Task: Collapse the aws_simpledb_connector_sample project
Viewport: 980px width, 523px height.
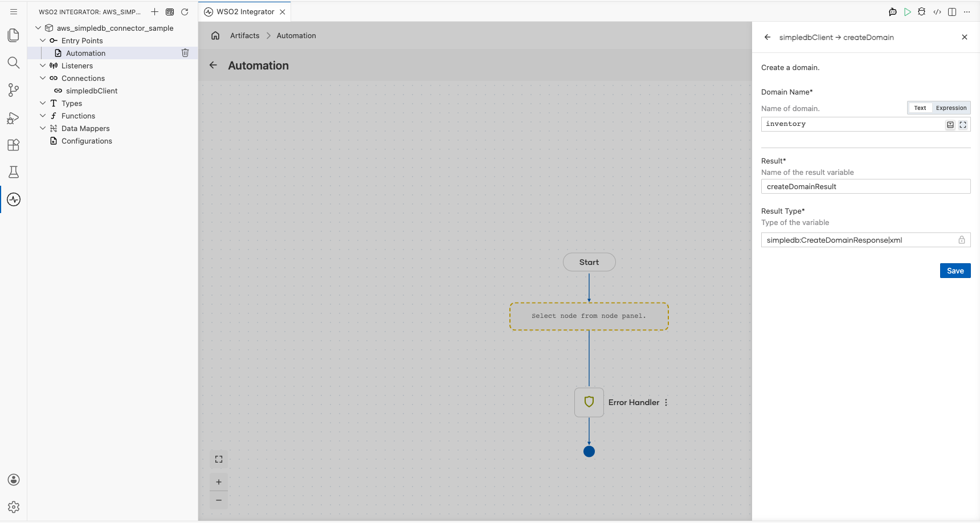Action: (38, 28)
